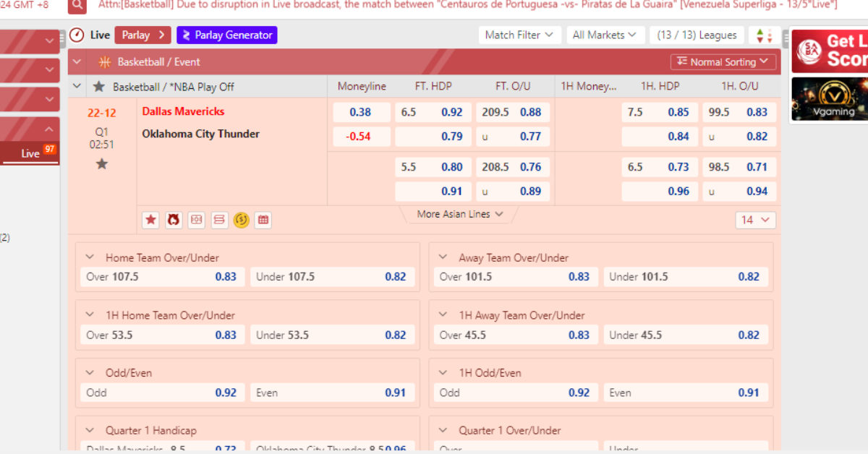
Task: Select FT under odds 0.77
Action: pyautogui.click(x=513, y=136)
